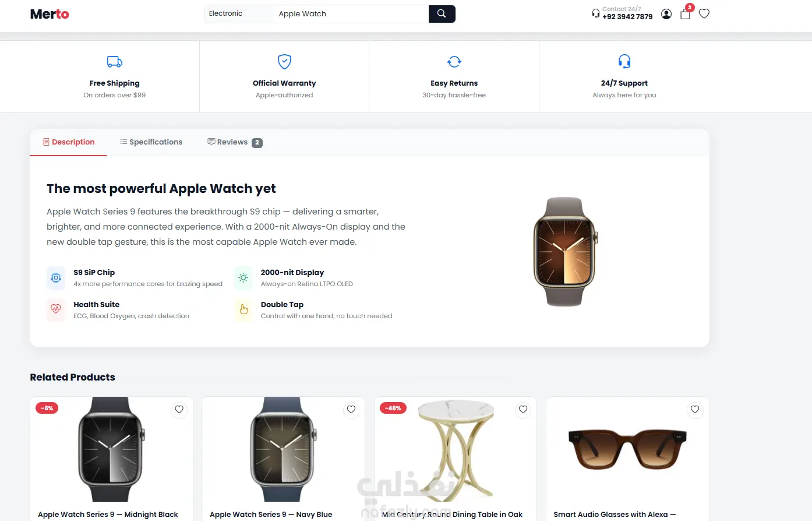Click 'ECG, Blood Oxygen, crash detection' text
The image size is (812, 521).
(x=132, y=316)
